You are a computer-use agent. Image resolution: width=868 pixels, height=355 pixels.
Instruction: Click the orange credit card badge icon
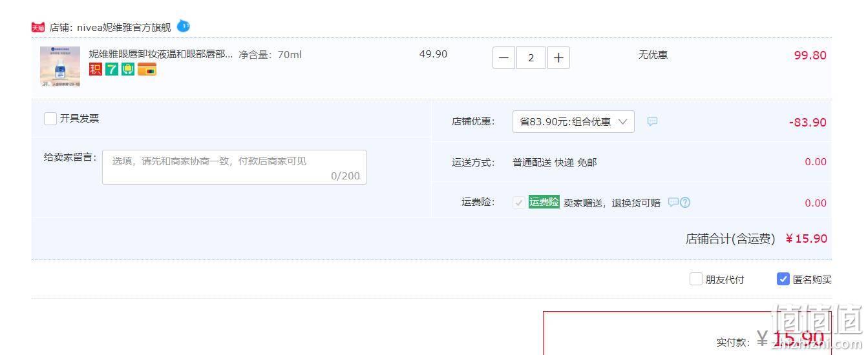coord(147,69)
